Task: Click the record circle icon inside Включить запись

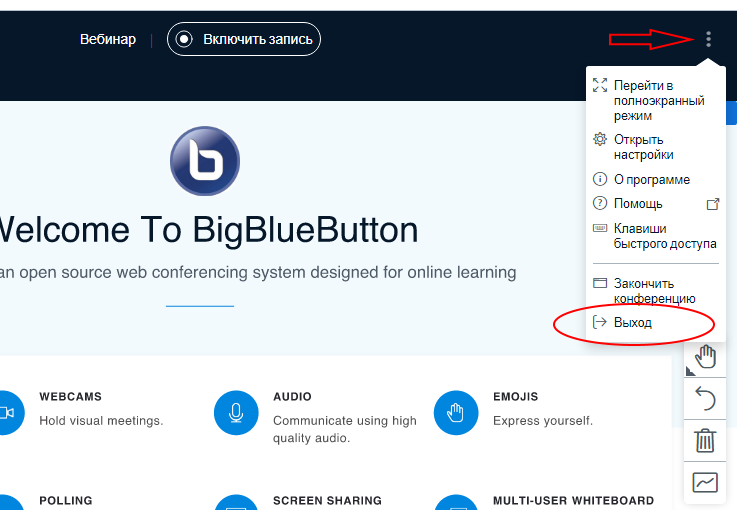Action: [184, 39]
